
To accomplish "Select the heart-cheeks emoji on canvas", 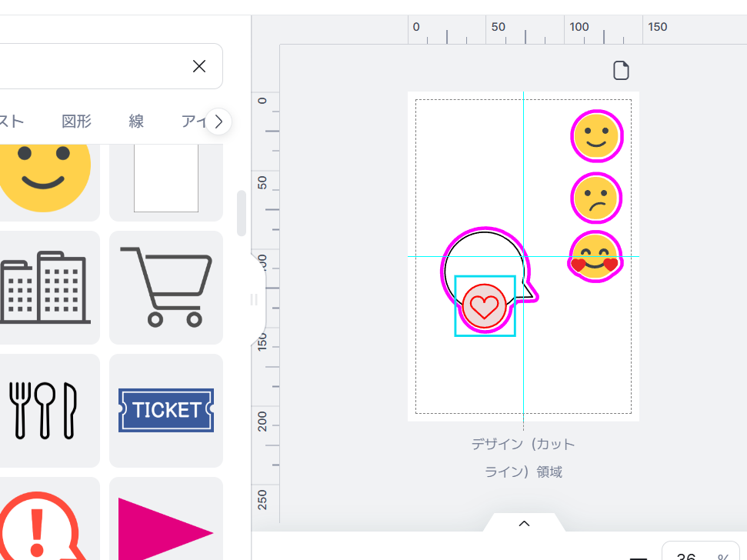I will click(595, 256).
